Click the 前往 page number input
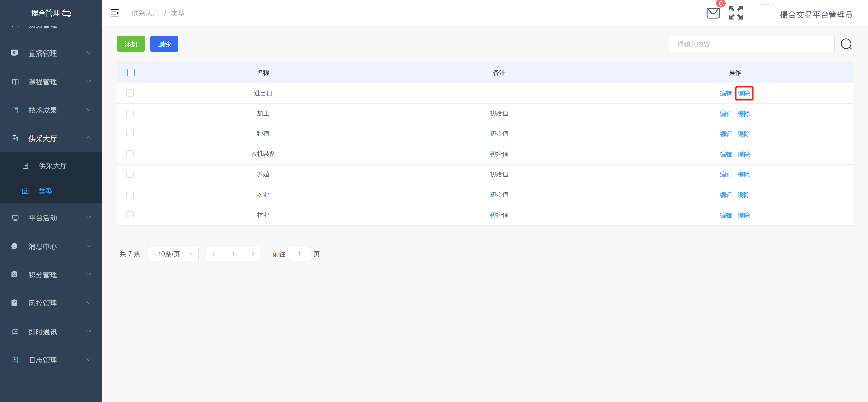The height and width of the screenshot is (402, 868). tap(299, 254)
